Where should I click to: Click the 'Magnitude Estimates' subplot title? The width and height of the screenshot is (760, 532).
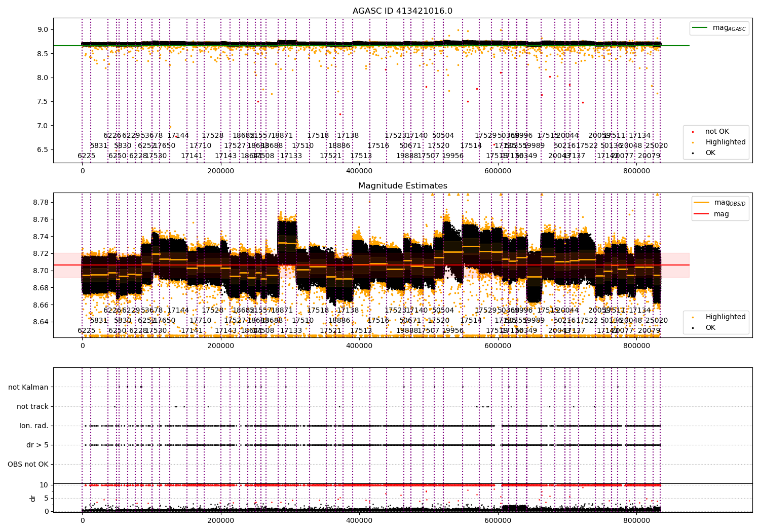(x=402, y=186)
